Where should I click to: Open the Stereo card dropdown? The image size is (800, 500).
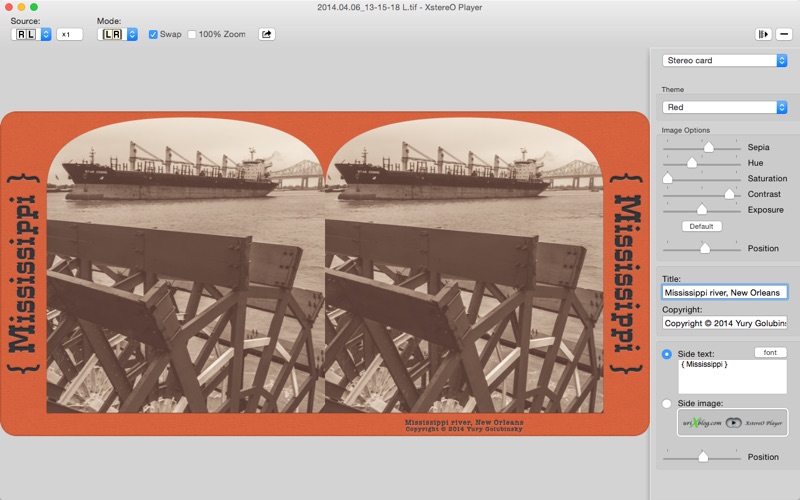[724, 60]
